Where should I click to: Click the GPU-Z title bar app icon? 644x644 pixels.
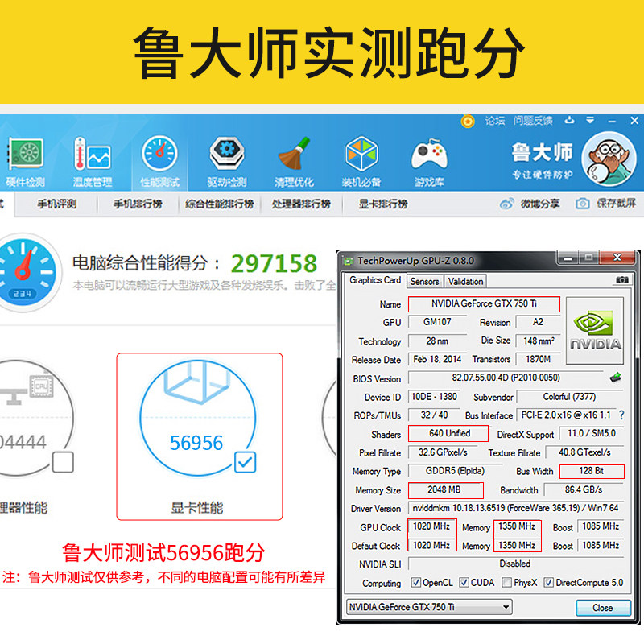click(349, 261)
